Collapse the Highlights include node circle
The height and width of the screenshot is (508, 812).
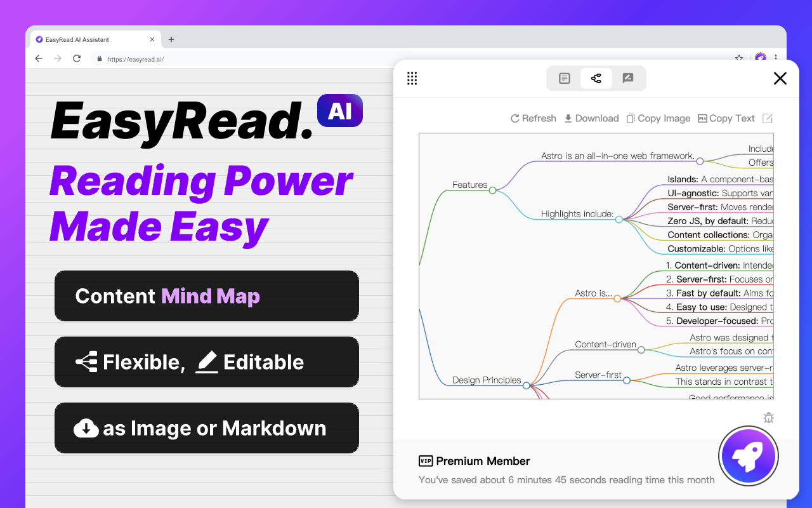(619, 219)
